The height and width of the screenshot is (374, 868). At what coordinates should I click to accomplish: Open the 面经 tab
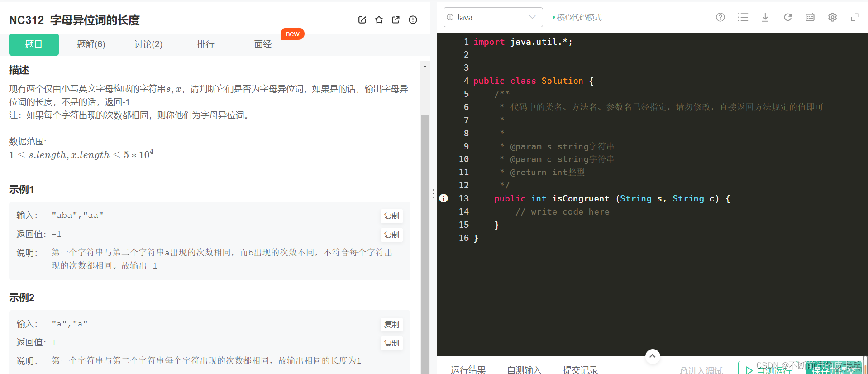263,44
